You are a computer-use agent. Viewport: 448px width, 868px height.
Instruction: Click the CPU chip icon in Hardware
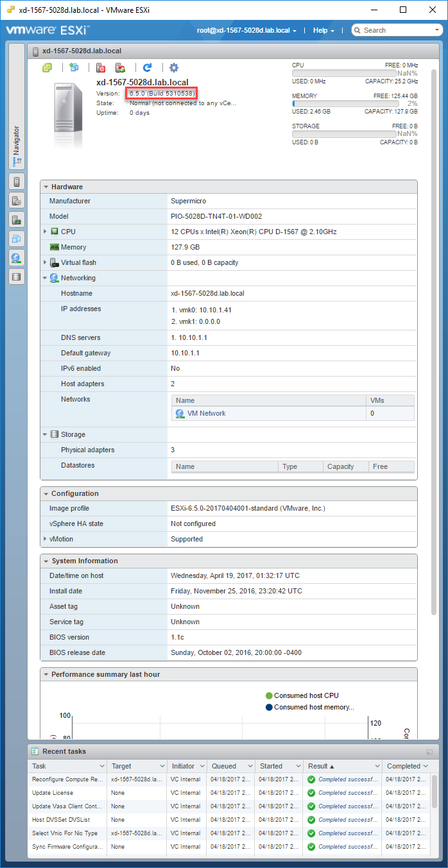tap(55, 232)
